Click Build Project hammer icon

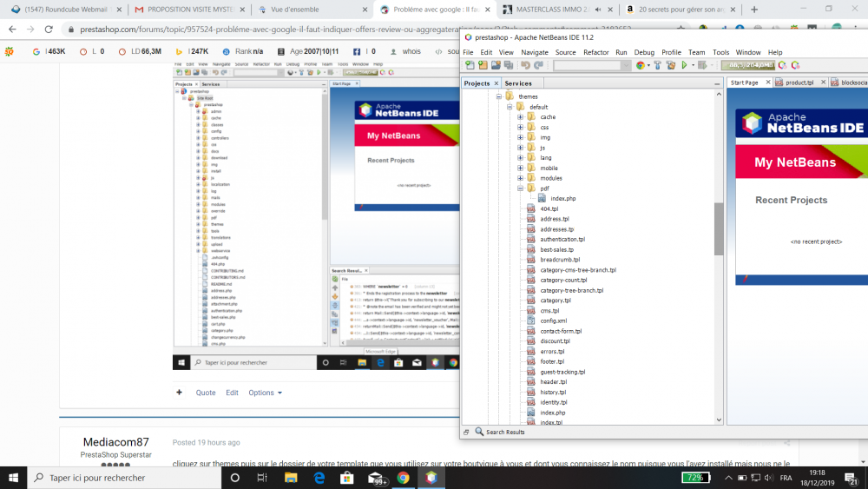click(658, 65)
